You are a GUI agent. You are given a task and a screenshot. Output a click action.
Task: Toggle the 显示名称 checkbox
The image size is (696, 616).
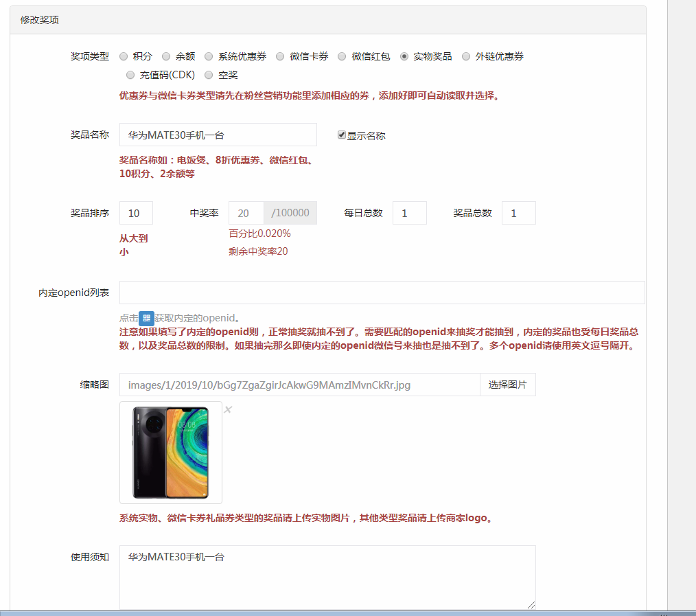tap(342, 135)
